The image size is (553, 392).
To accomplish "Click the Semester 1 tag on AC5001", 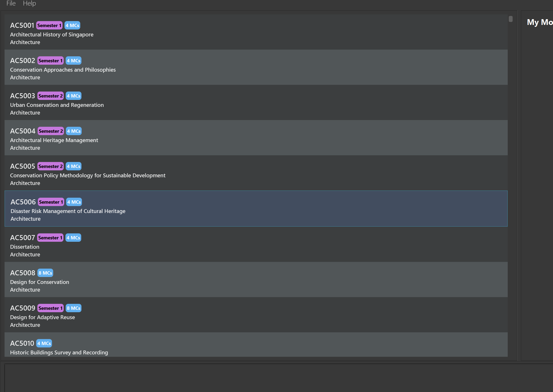I will (49, 25).
